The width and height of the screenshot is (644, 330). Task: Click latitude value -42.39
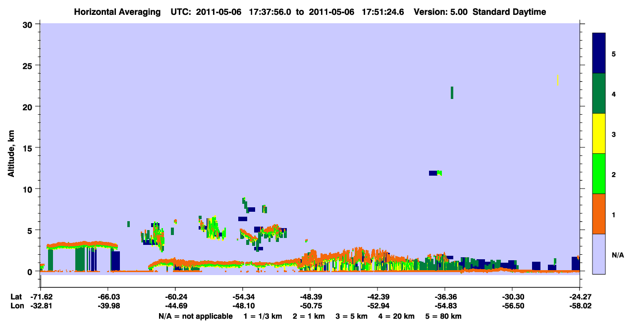click(x=377, y=297)
